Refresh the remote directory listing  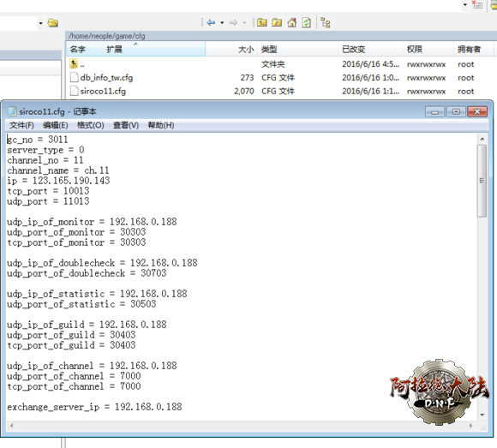click(x=306, y=22)
